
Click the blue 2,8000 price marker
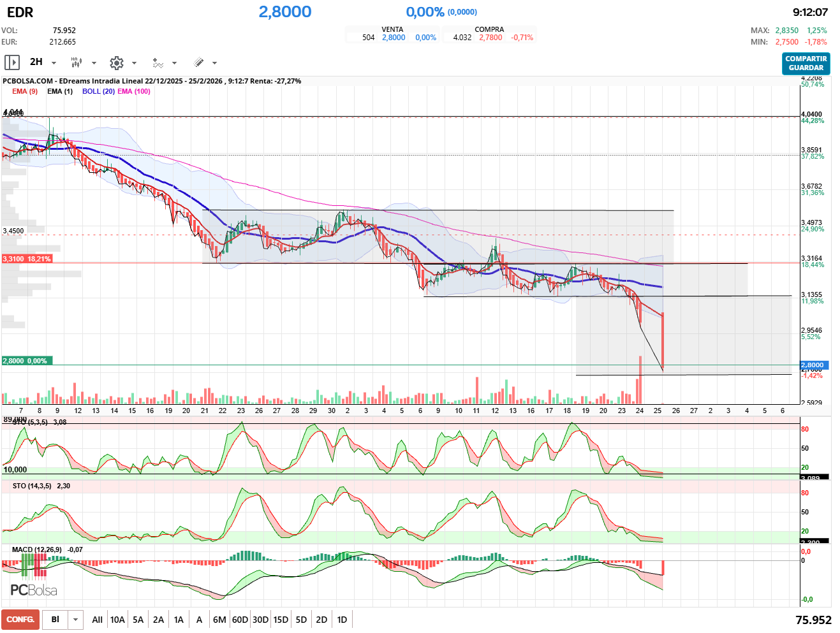click(x=812, y=365)
